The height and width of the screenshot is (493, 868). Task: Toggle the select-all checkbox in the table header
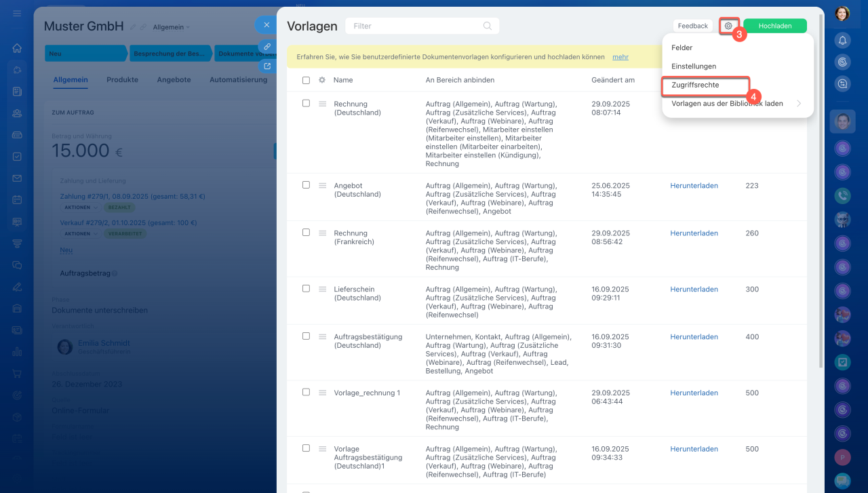click(x=306, y=80)
